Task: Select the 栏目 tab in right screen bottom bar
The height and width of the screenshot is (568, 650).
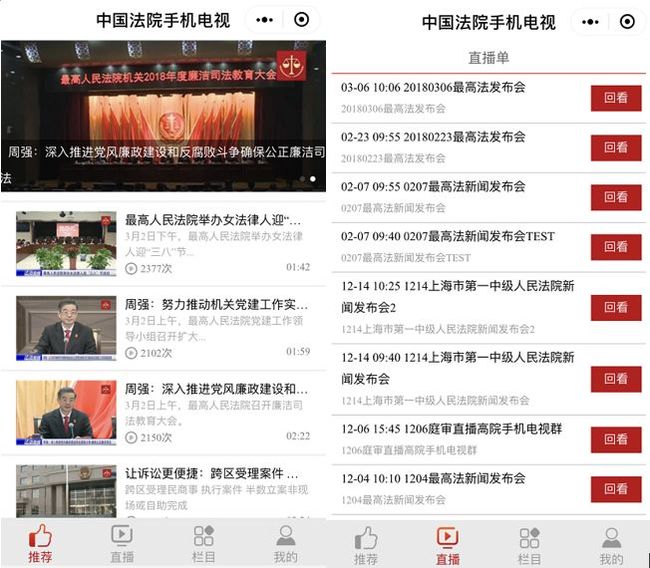Action: (x=529, y=546)
